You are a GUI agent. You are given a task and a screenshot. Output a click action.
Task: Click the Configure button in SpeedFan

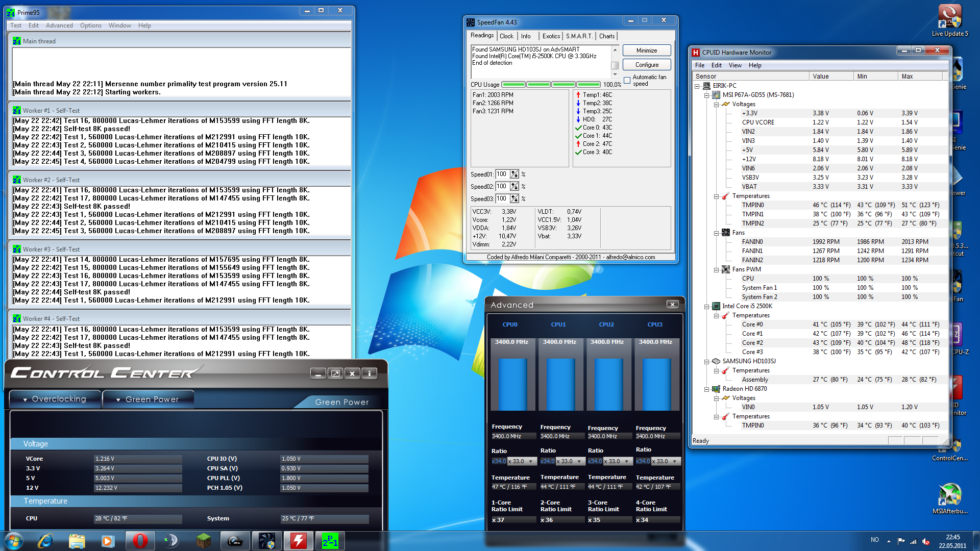647,65
